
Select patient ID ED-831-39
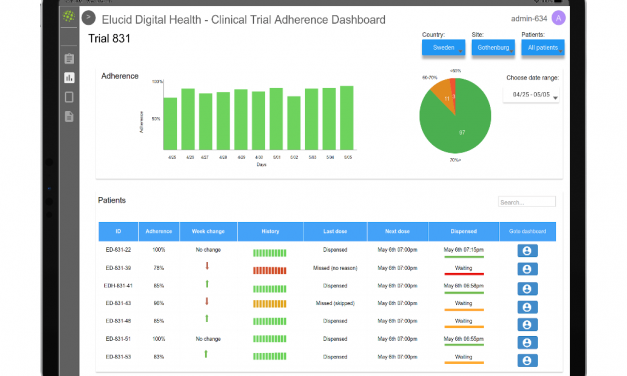[118, 268]
